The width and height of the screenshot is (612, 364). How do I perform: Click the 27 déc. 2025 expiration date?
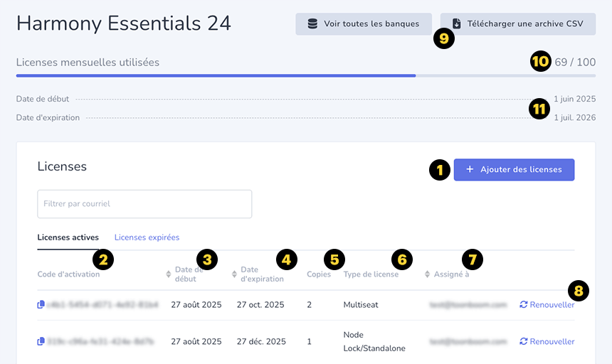point(261,342)
